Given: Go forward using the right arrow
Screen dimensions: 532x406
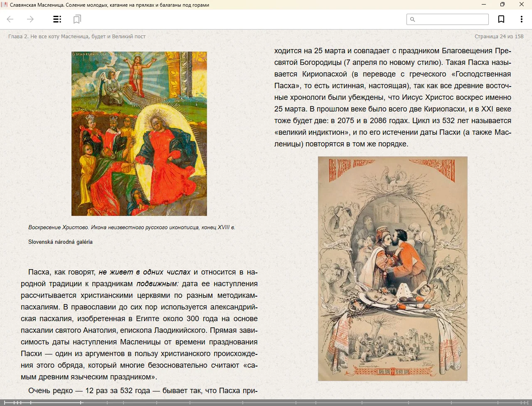Looking at the screenshot, I should [x=30, y=19].
